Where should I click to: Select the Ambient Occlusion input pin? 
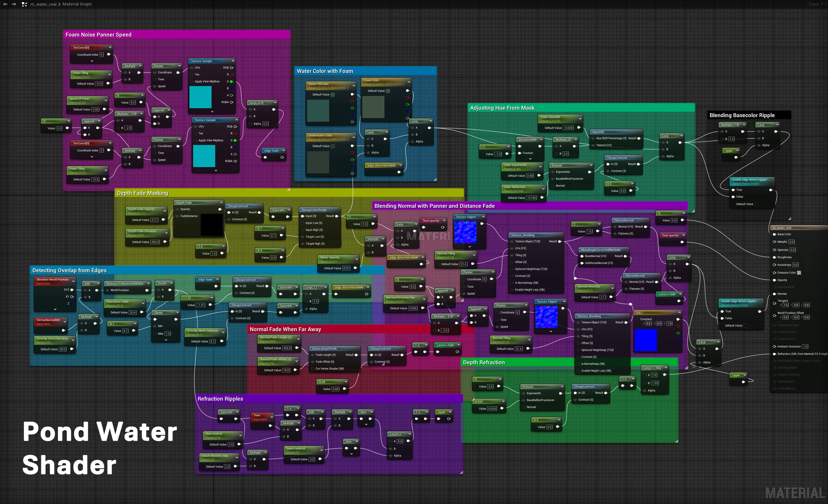775,346
